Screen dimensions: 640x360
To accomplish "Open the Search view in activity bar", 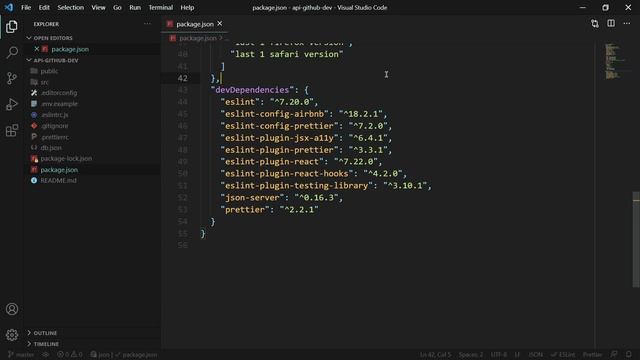I will 12,52.
